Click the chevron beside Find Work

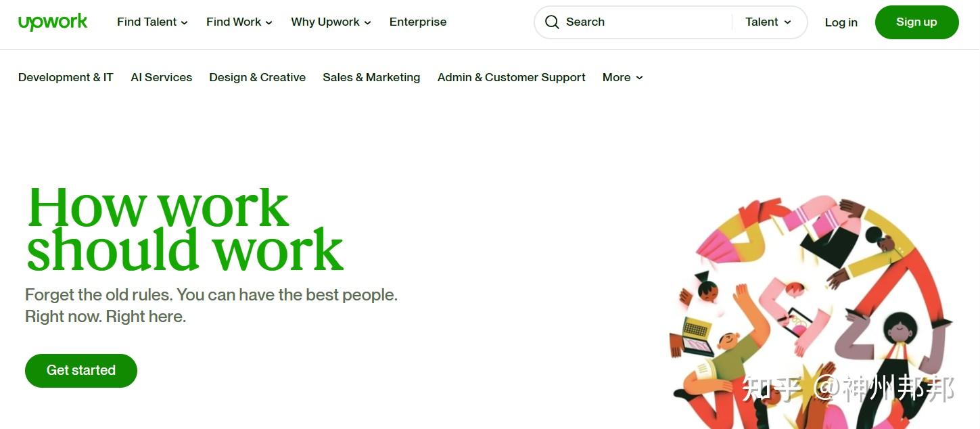269,22
